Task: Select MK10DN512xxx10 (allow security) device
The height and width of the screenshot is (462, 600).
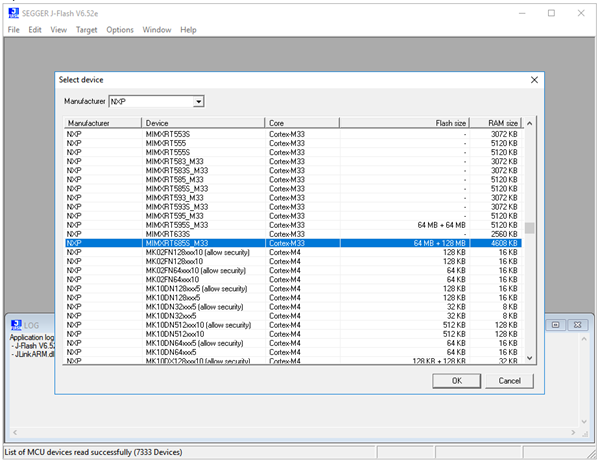Action: coord(293,325)
